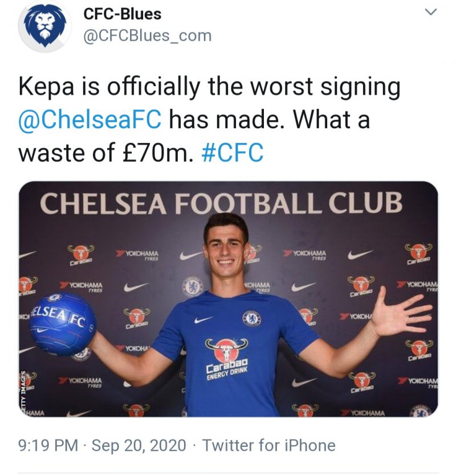Open the Twitter for iPhone source link
This screenshot has height=476, width=456.
click(x=268, y=445)
